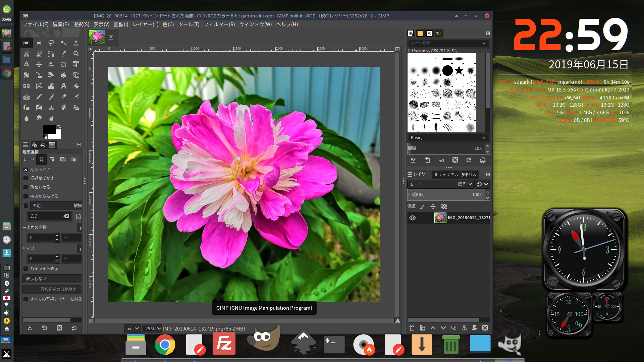The width and height of the screenshot is (644, 362).
Task: Enable the 固定 aspect checkbox
Action: (26, 205)
